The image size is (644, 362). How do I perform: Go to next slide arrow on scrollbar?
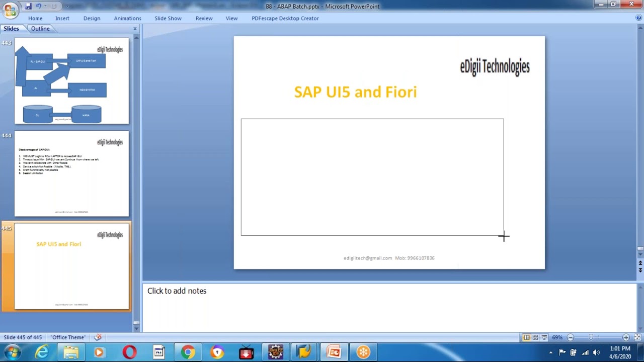[640, 270]
